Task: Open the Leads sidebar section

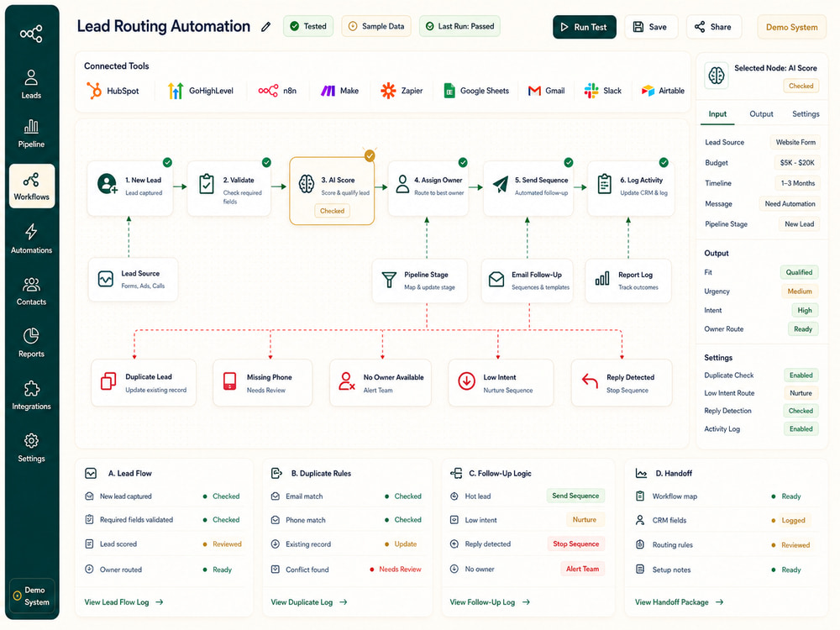Action: click(x=31, y=84)
